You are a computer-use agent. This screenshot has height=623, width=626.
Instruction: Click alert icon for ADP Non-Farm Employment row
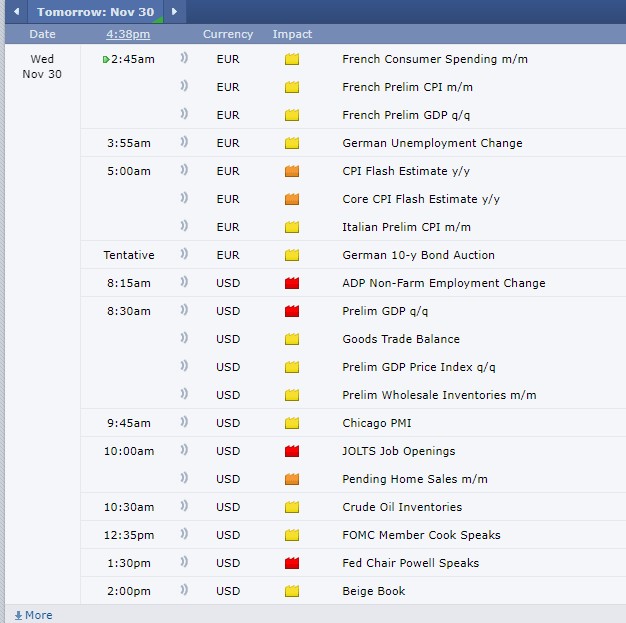coord(184,283)
